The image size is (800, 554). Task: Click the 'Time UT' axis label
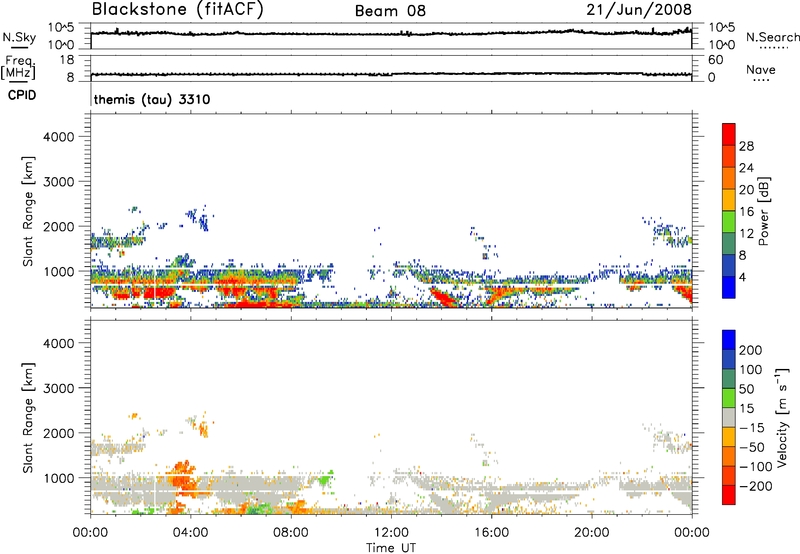click(391, 548)
